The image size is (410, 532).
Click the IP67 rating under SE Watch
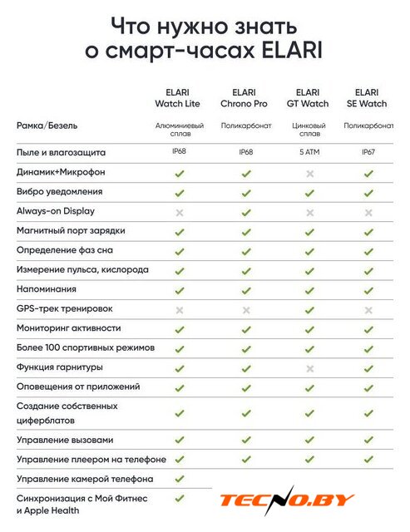coord(368,152)
